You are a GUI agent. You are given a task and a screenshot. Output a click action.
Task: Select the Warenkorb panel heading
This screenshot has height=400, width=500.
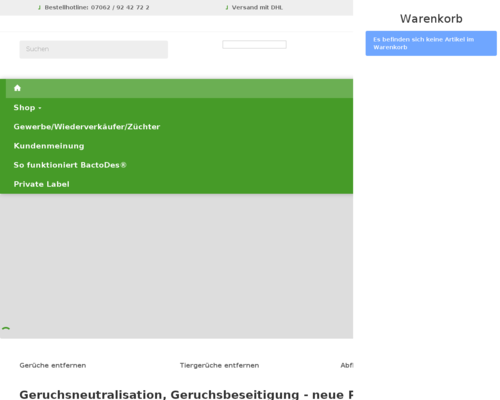tap(431, 19)
